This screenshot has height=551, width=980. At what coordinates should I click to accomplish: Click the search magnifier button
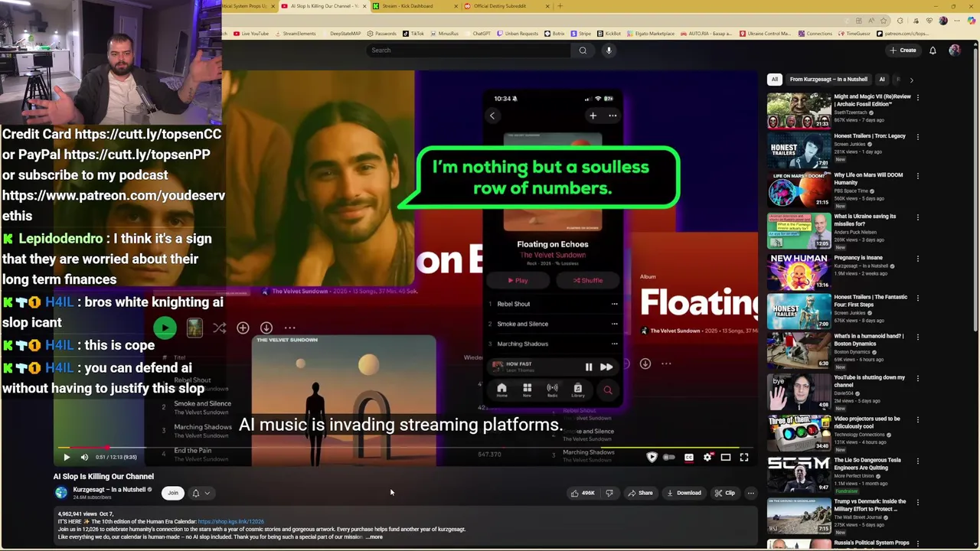click(x=583, y=51)
